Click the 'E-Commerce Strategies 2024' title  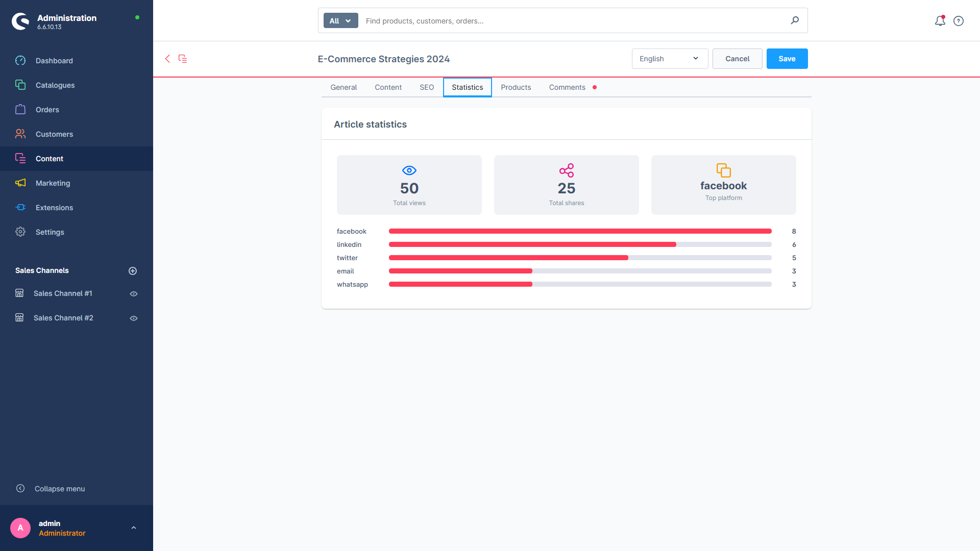384,59
